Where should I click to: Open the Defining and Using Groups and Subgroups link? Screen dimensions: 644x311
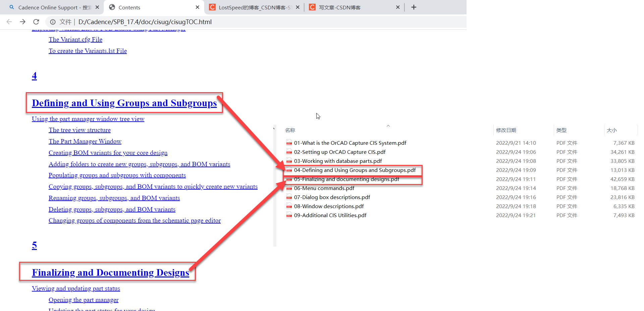(x=124, y=103)
